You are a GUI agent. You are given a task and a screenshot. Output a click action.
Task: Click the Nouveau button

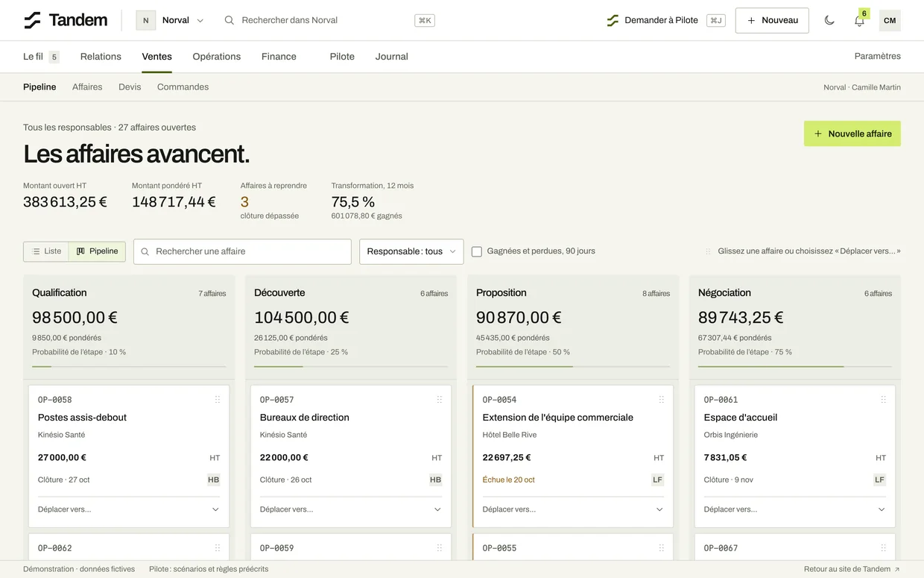coord(772,20)
